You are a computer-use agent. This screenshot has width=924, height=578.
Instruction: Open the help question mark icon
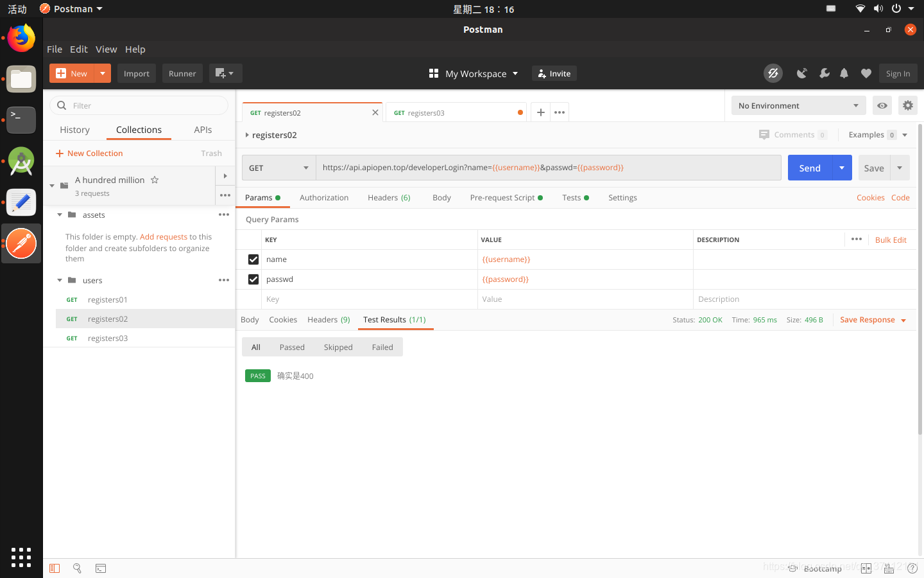(x=912, y=568)
